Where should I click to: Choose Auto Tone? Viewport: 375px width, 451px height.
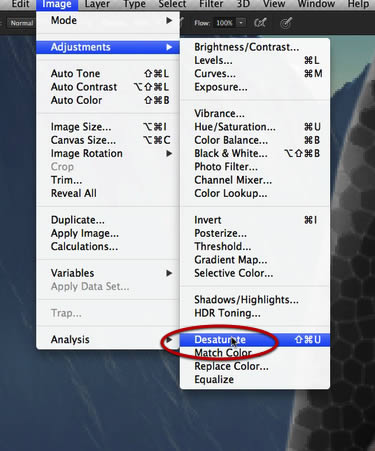108,73
